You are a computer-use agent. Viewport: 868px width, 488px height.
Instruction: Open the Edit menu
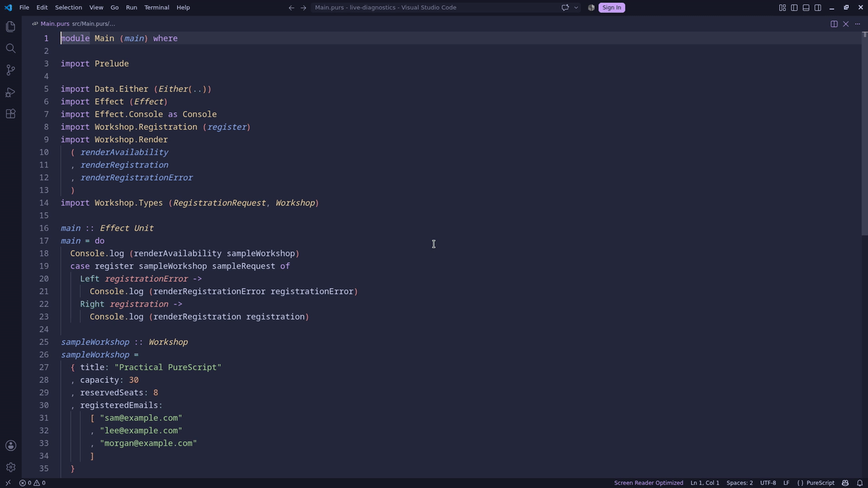coord(42,7)
